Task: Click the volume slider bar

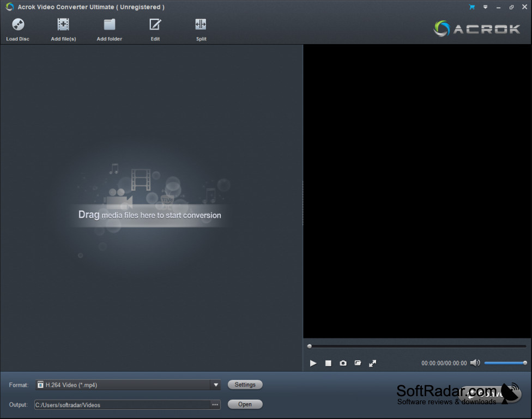Action: point(505,363)
